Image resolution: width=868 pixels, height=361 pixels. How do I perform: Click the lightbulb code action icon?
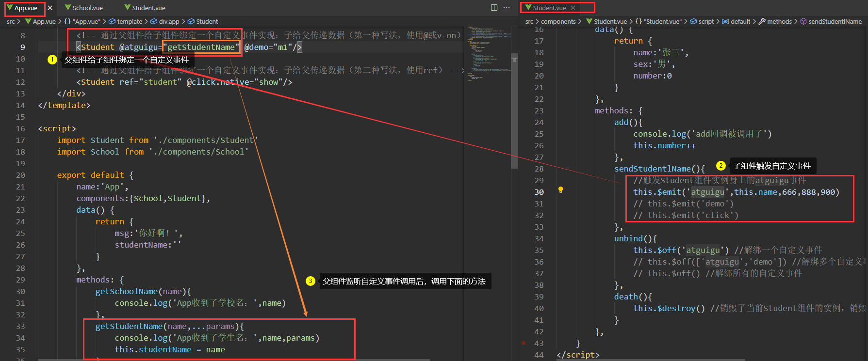560,189
